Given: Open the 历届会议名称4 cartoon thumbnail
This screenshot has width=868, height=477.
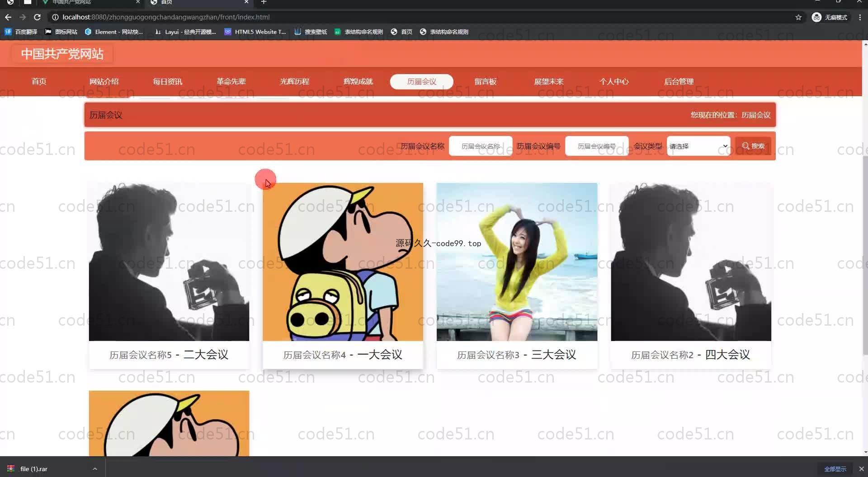Looking at the screenshot, I should coord(343,262).
